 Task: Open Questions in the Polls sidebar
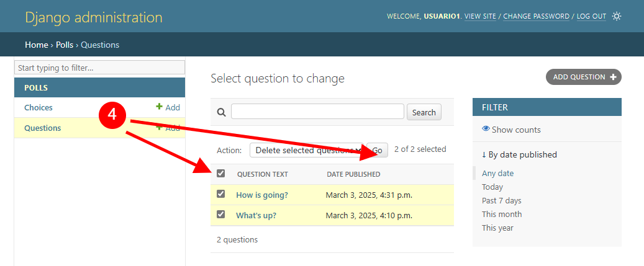tap(43, 128)
